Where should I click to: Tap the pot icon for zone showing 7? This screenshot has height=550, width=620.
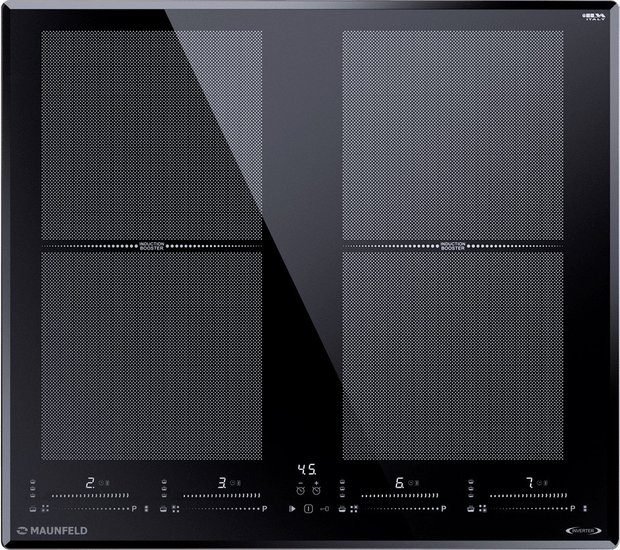click(471, 508)
